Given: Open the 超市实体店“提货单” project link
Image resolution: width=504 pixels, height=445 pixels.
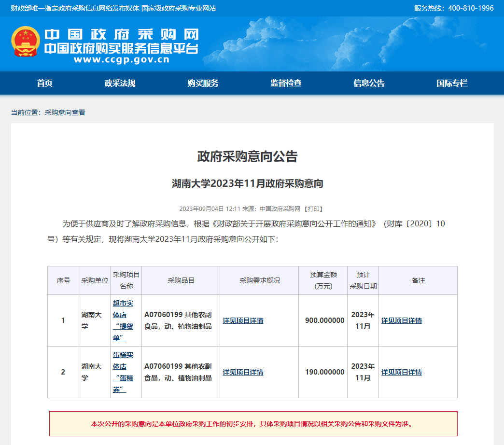Looking at the screenshot, I should 123,320.
